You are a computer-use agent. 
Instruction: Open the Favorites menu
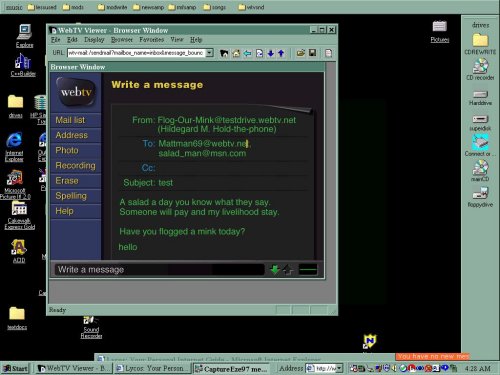(x=152, y=40)
